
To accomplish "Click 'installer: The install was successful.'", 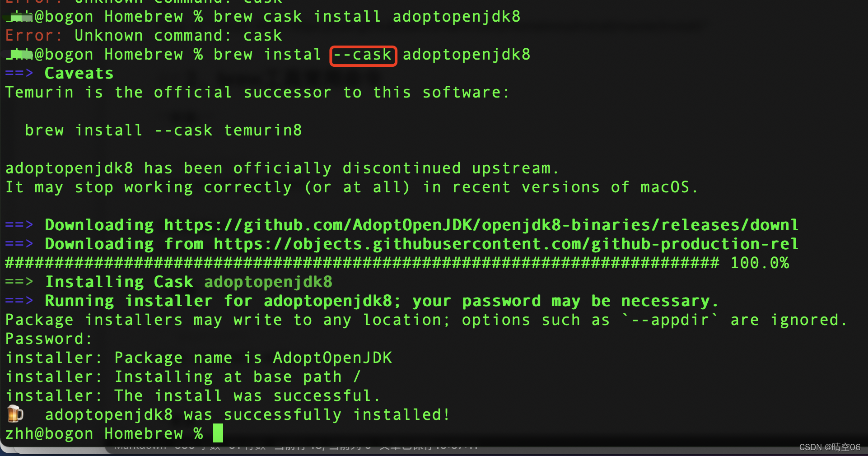I will pos(193,396).
